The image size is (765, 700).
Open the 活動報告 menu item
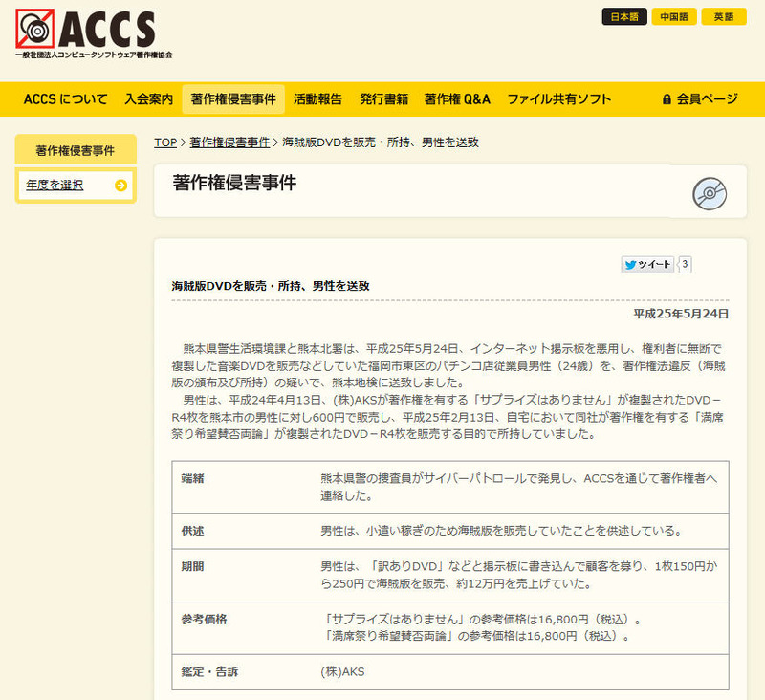317,99
